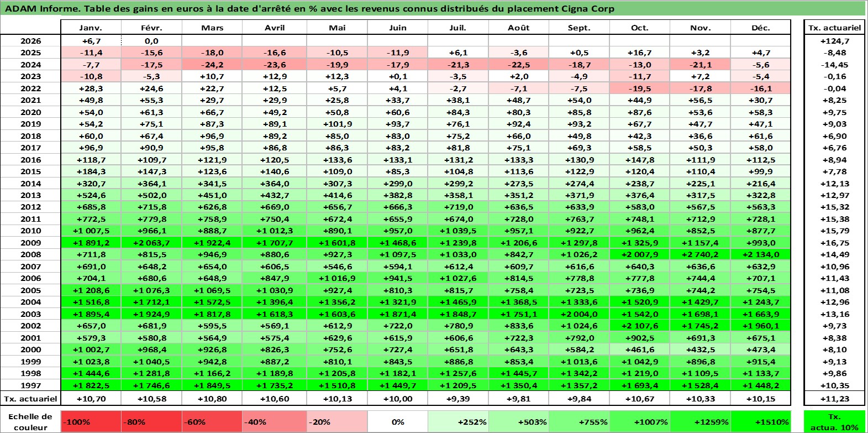This screenshot has height=433, width=868.
Task: Select the actuarial rate -14,45 for 2024
Action: (834, 65)
